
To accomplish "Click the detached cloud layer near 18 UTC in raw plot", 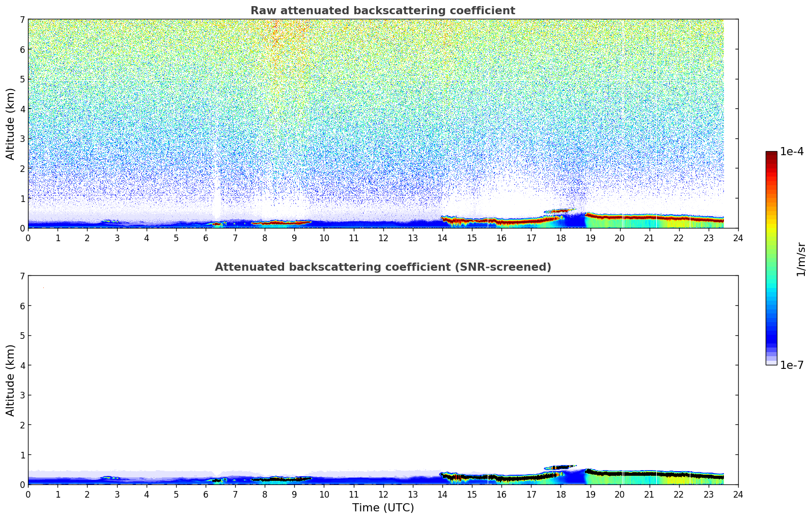I will (559, 211).
